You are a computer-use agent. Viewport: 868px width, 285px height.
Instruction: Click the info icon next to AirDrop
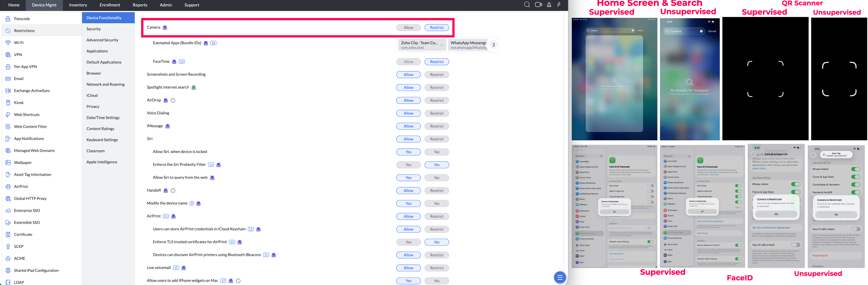173,100
